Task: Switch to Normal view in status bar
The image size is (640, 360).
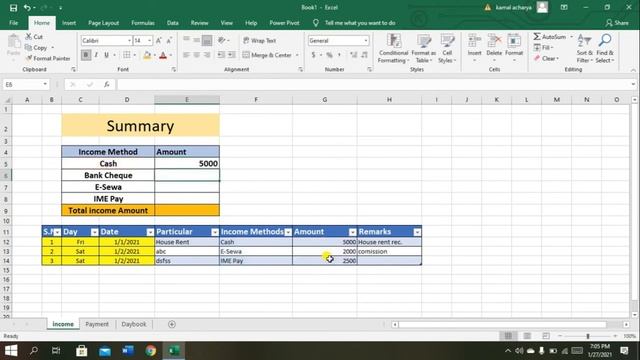Action: coord(508,336)
